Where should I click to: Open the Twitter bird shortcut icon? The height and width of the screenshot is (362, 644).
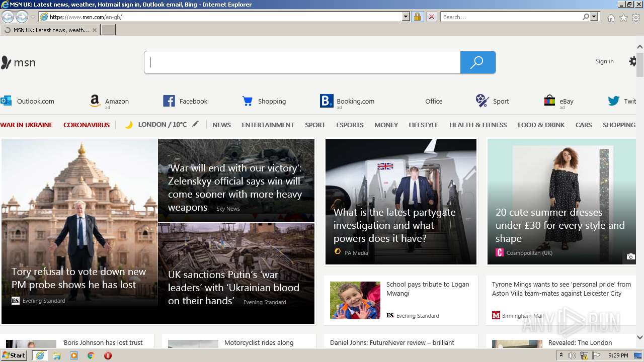(x=613, y=101)
